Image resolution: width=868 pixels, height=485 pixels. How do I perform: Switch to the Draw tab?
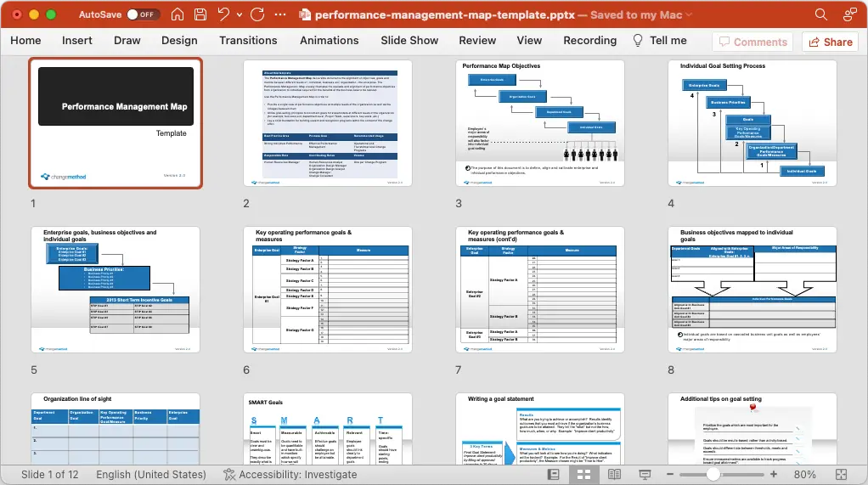pyautogui.click(x=127, y=41)
